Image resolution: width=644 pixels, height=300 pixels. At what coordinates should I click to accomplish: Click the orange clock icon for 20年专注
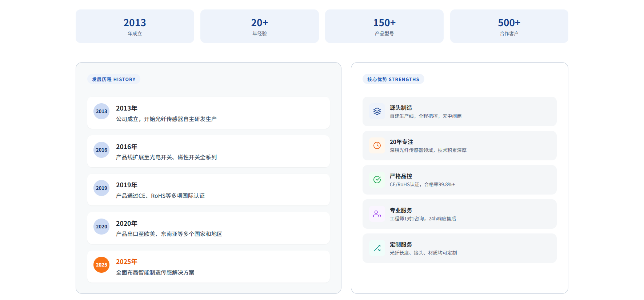click(377, 145)
